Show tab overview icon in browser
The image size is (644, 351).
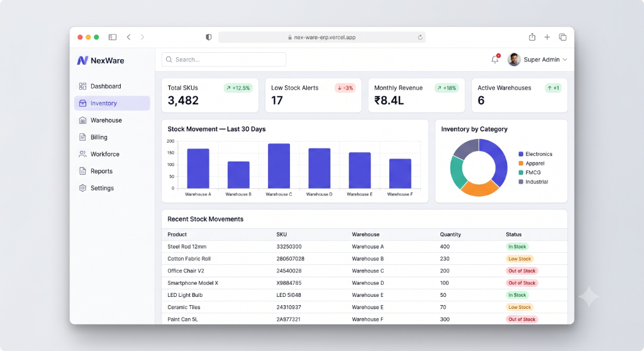563,37
